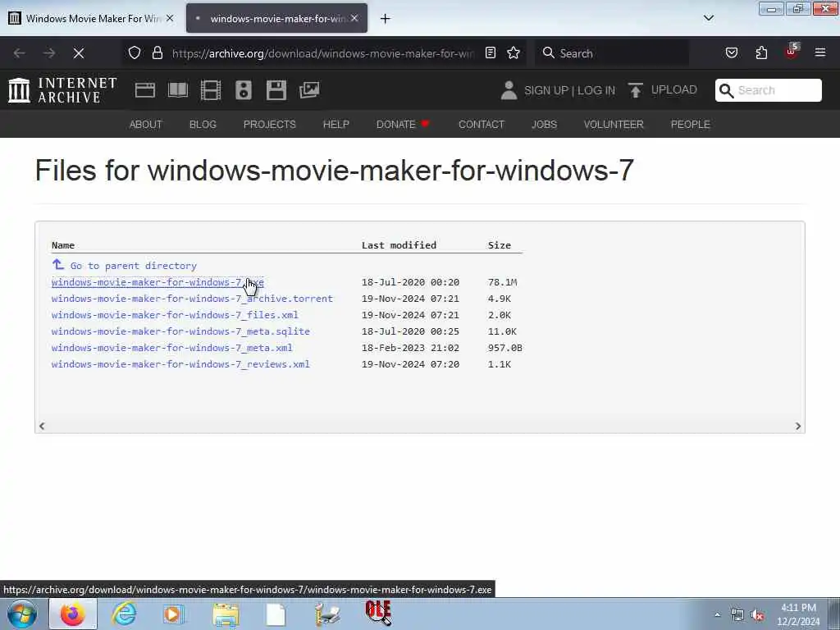
Task: Go forward in browser history
Action: click(49, 53)
